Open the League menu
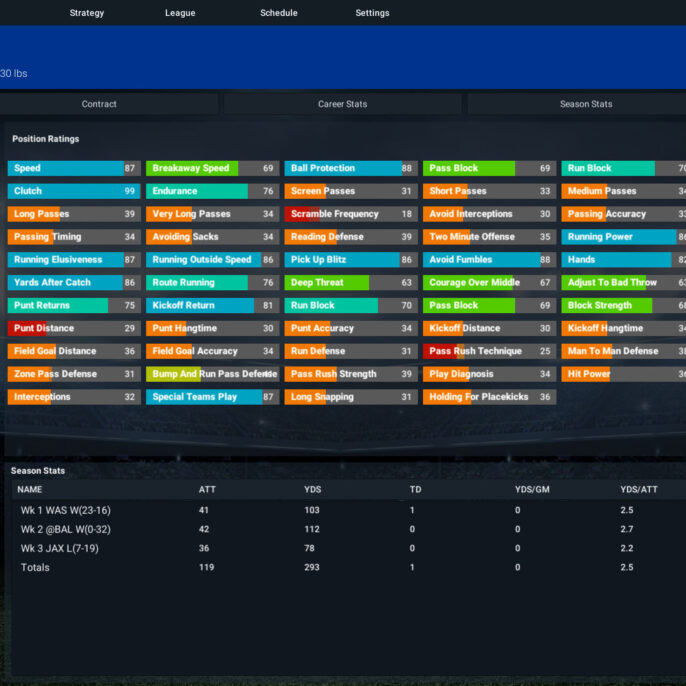This screenshot has width=686, height=686. [x=180, y=13]
